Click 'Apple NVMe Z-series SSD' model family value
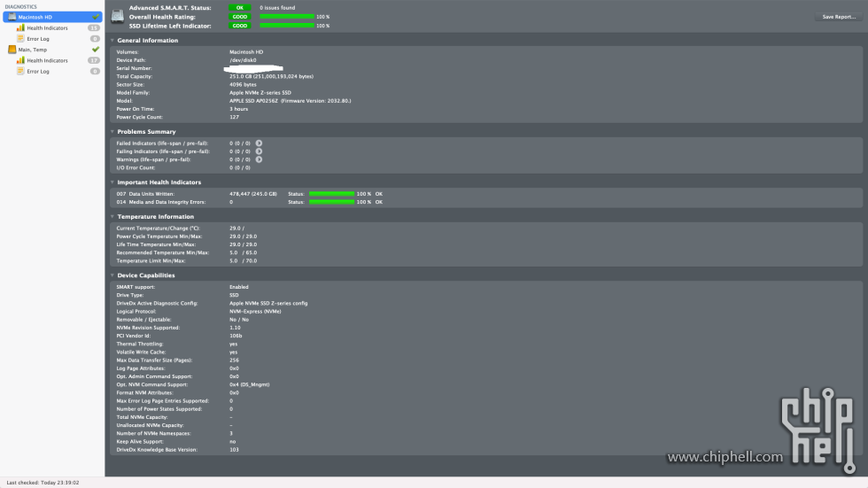Viewport: 868px width, 488px height. pos(260,92)
